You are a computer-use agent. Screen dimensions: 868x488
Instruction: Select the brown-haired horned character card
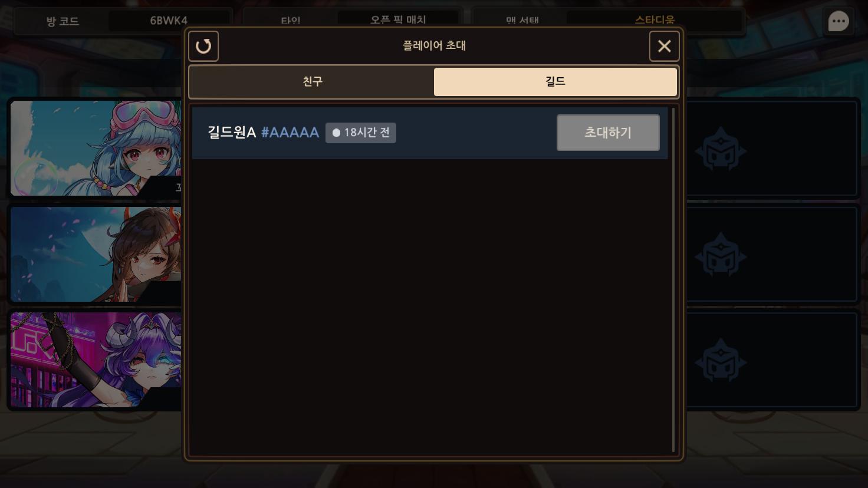pos(96,254)
